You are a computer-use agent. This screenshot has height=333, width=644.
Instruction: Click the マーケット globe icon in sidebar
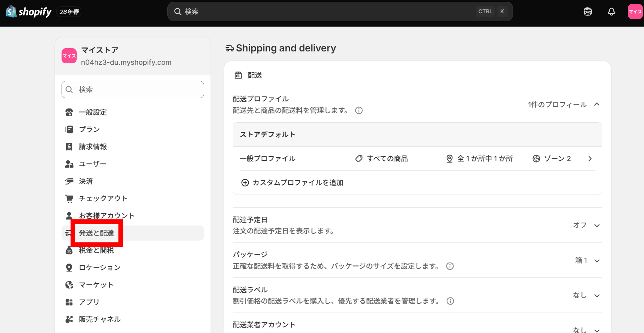tap(69, 285)
